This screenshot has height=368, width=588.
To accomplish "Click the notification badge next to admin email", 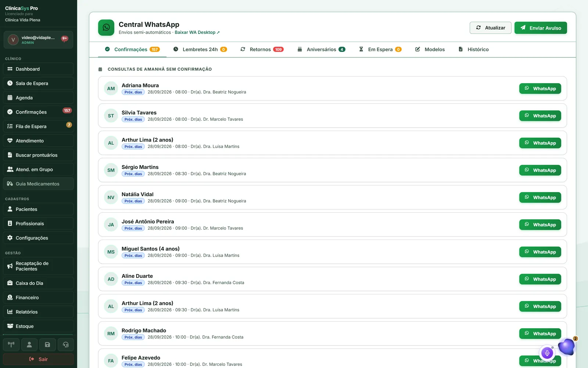I will pos(65,38).
